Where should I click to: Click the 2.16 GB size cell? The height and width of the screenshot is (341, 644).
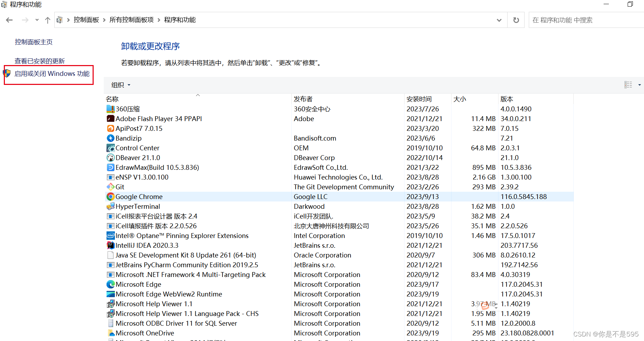point(484,177)
